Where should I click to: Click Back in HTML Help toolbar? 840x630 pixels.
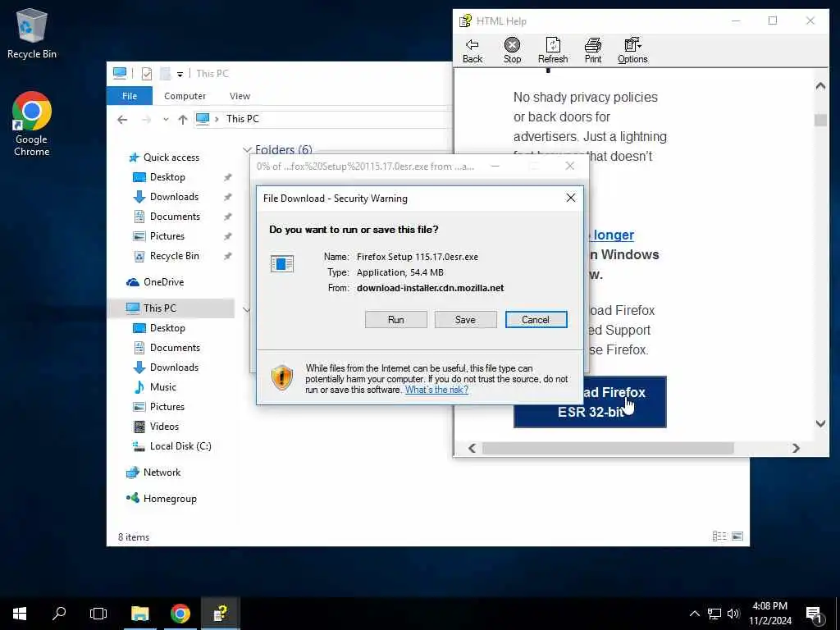click(472, 51)
